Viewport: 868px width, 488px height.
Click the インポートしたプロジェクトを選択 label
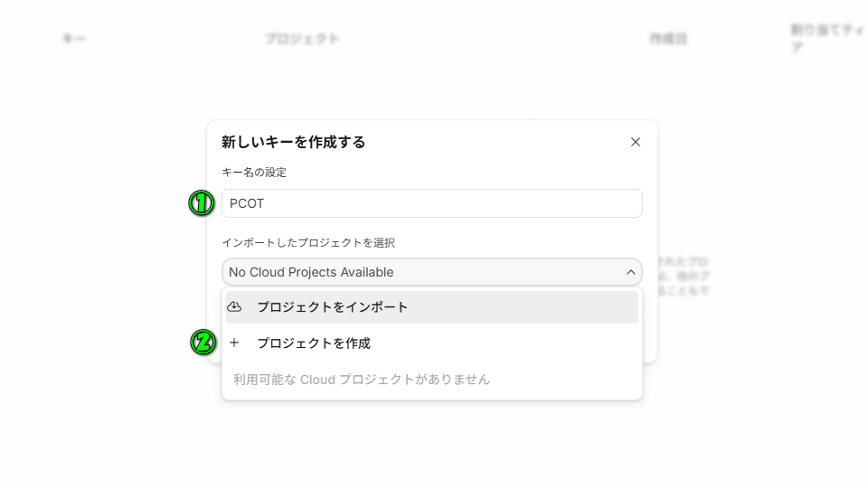click(x=308, y=242)
